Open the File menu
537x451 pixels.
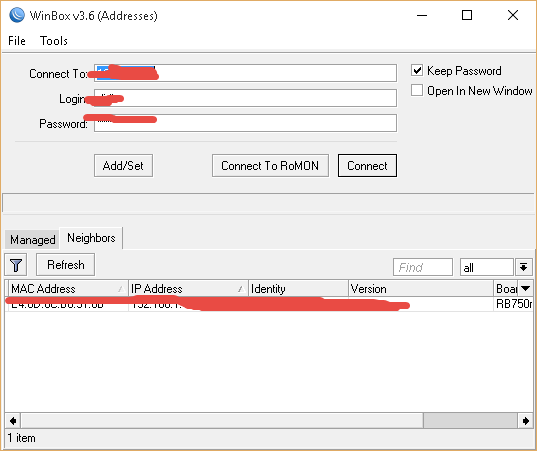[17, 41]
